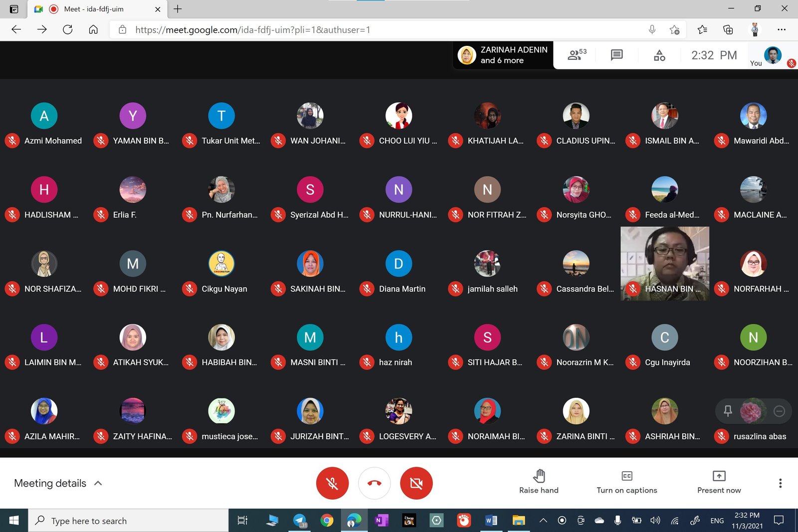The image size is (798, 532).
Task: Click the browser address bar URL
Action: [x=252, y=30]
